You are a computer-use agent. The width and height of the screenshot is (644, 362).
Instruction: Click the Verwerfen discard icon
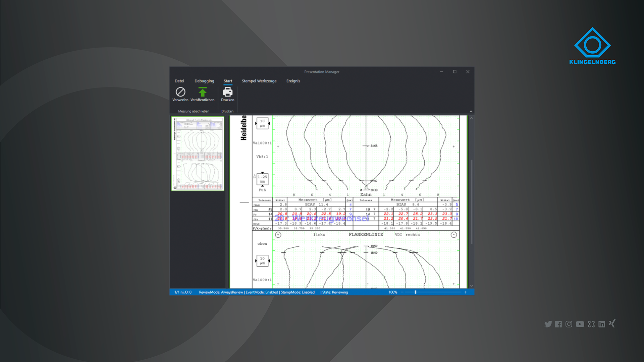(x=180, y=92)
